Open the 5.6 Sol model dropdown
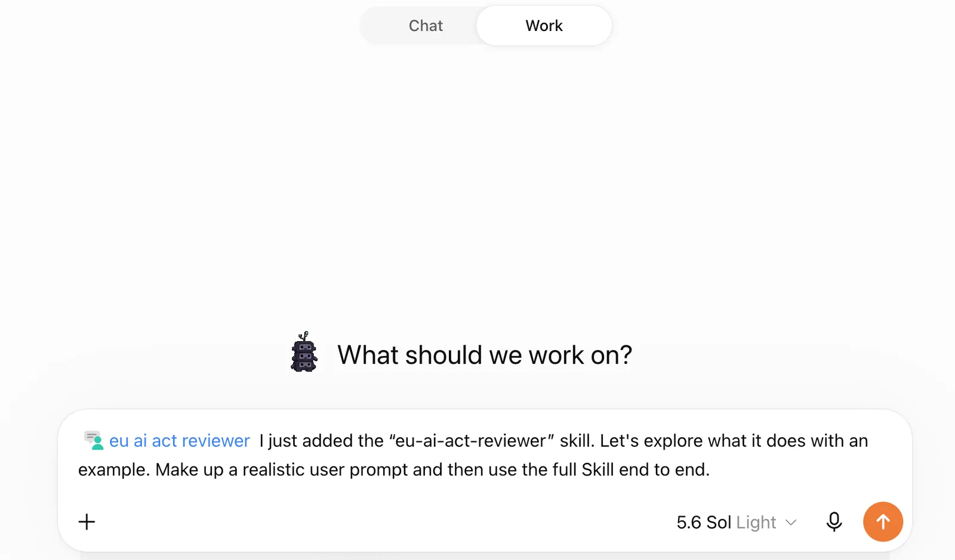Screen dimensions: 955x560 (x=737, y=522)
